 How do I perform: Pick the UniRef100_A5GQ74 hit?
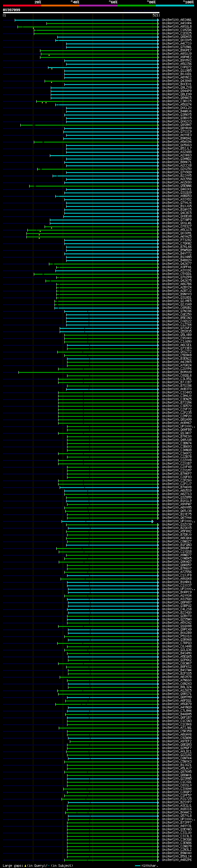click(176, 104)
